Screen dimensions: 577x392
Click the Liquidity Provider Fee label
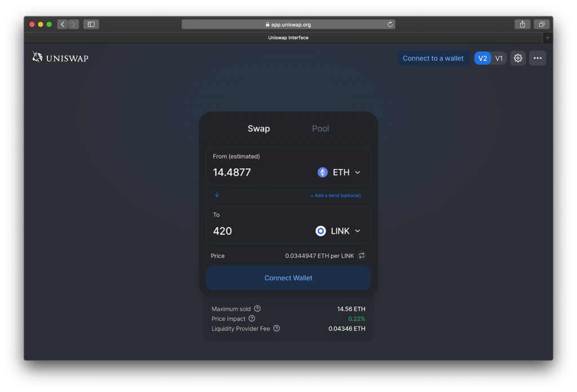(x=241, y=329)
